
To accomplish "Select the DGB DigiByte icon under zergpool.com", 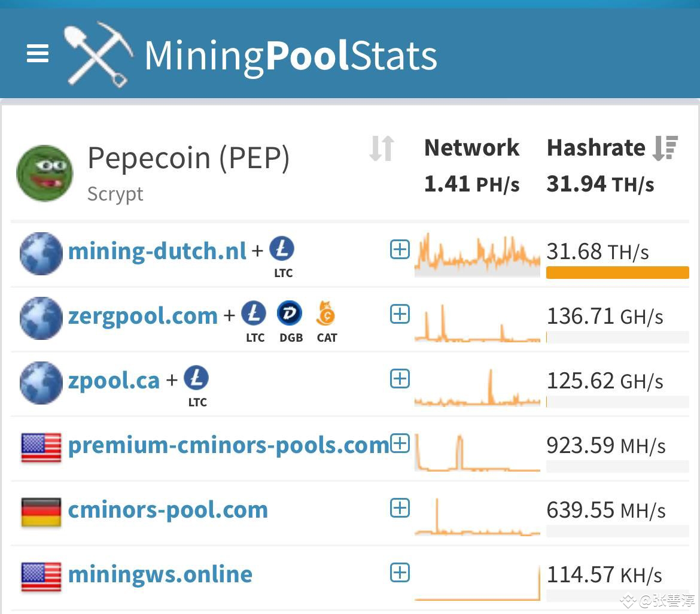I will pyautogui.click(x=290, y=314).
